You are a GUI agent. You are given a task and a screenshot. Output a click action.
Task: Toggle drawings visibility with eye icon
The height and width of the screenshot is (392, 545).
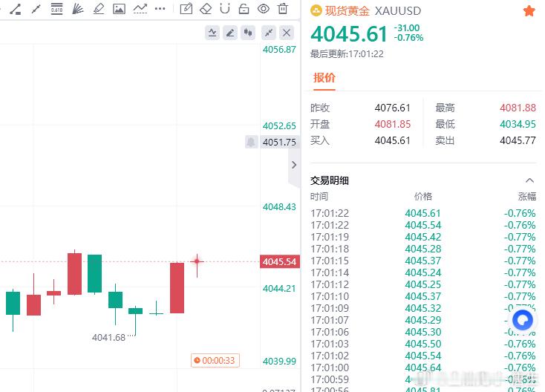coord(263,9)
